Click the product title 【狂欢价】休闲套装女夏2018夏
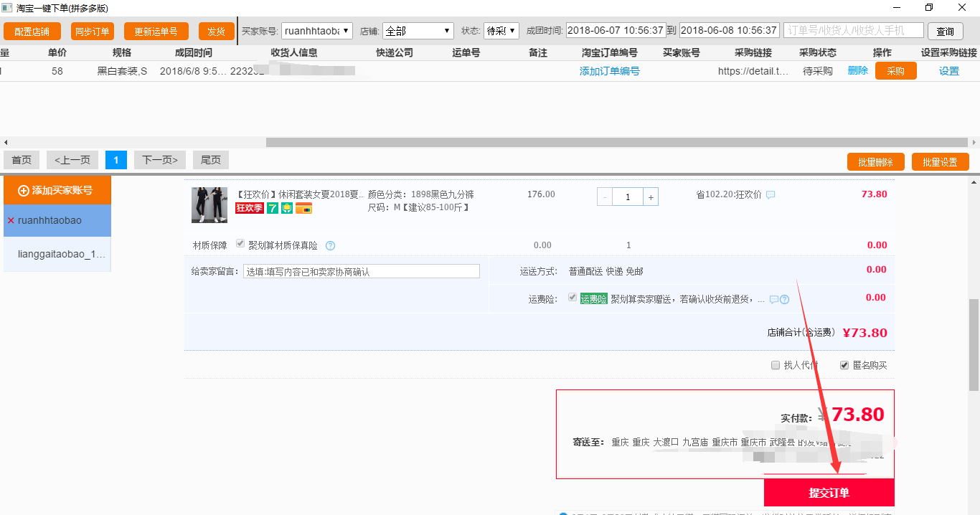 301,194
